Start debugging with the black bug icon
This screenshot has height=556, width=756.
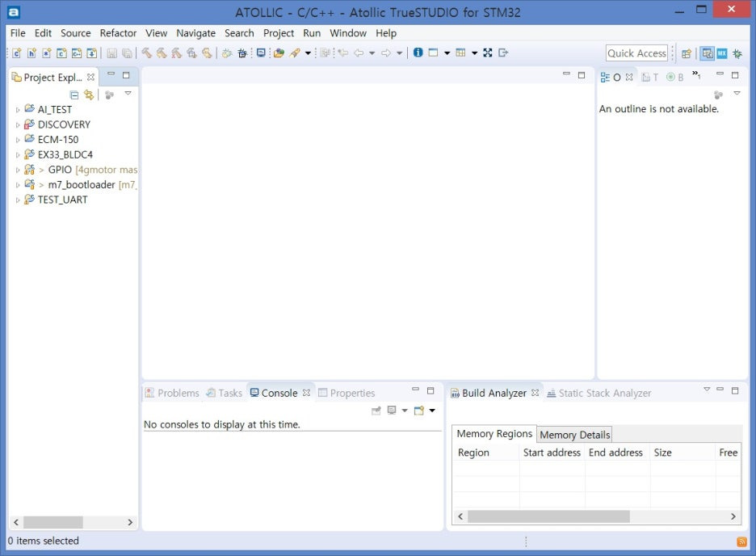tap(242, 53)
